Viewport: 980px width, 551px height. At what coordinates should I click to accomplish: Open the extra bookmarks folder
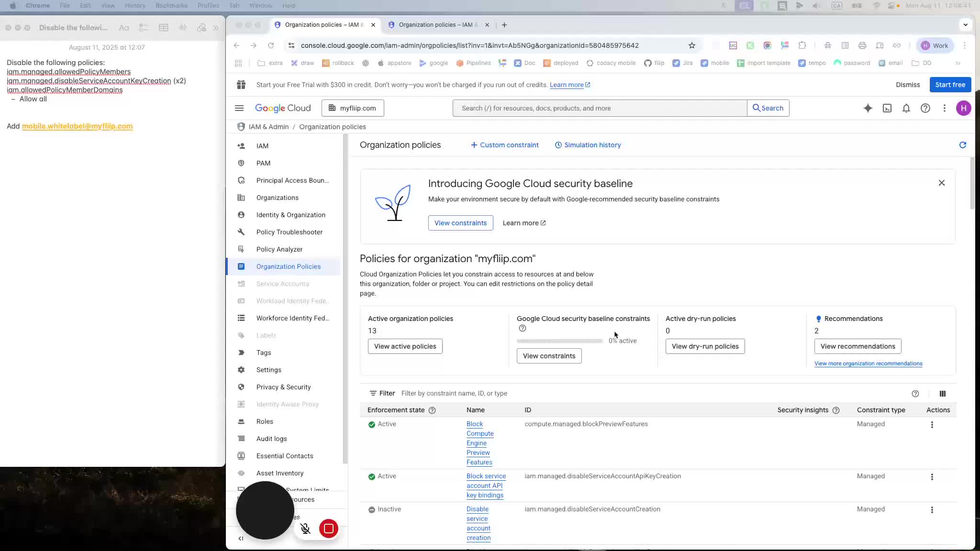coord(270,63)
